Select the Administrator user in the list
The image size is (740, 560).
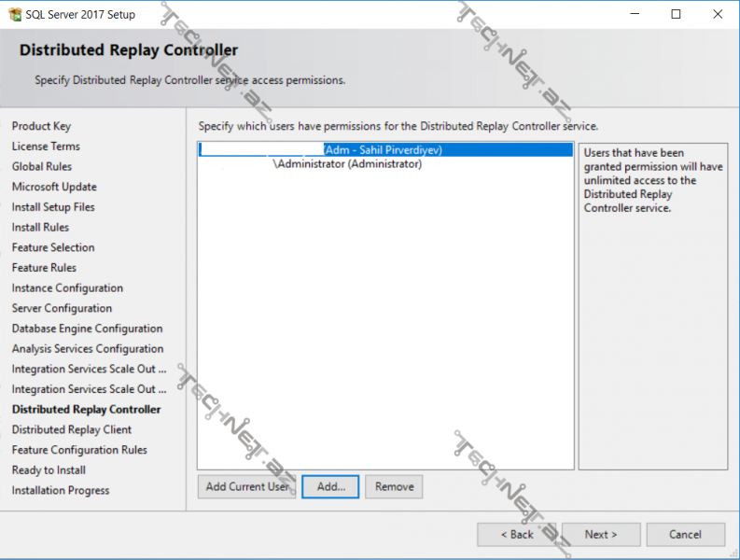(347, 164)
